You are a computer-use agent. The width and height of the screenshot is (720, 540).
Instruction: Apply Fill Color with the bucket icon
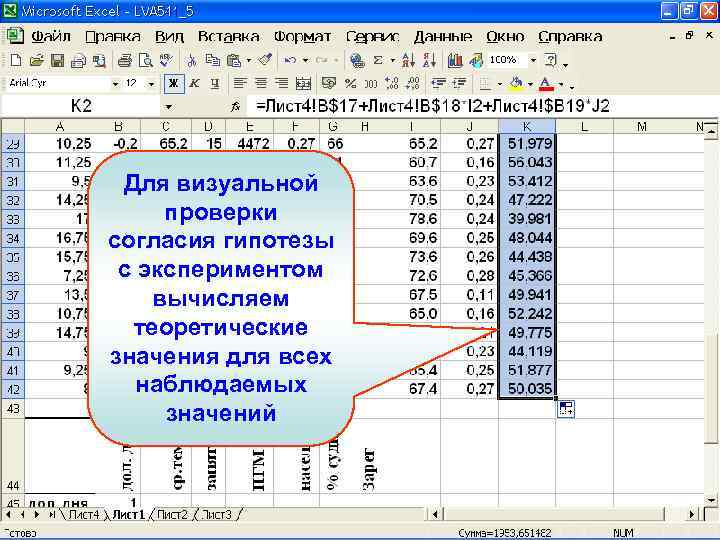tap(517, 84)
